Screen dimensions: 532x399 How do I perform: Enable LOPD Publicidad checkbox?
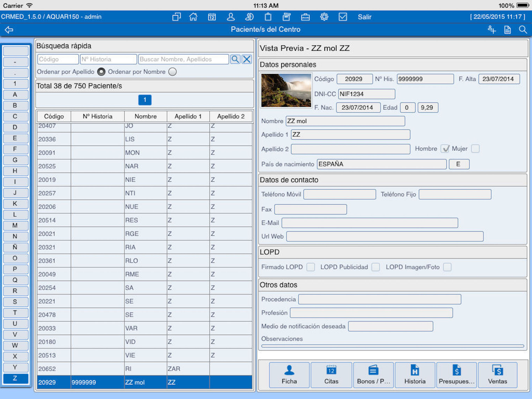375,267
